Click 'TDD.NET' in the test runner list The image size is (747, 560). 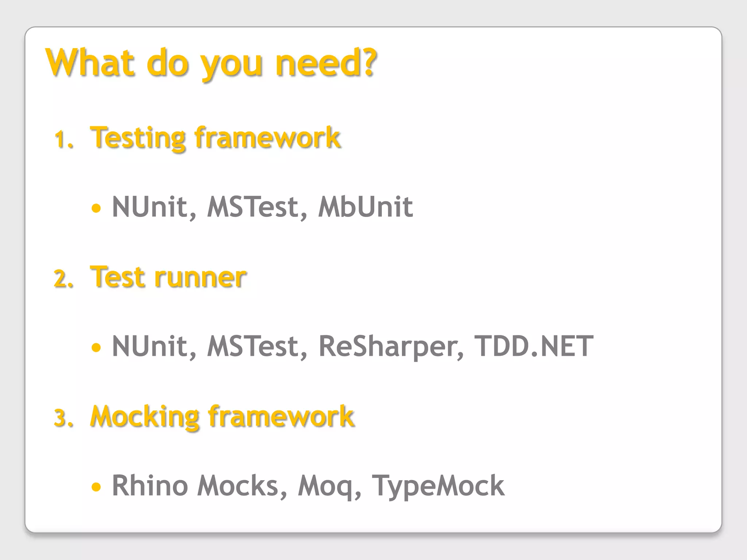pos(534,346)
